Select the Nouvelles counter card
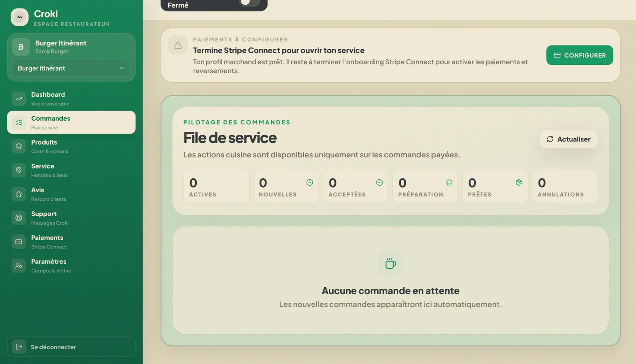Image resolution: width=636 pixels, height=364 pixels. [x=286, y=186]
